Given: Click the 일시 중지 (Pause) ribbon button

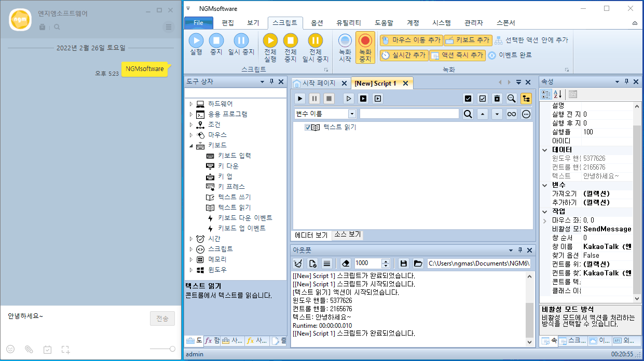Looking at the screenshot, I should (x=241, y=44).
